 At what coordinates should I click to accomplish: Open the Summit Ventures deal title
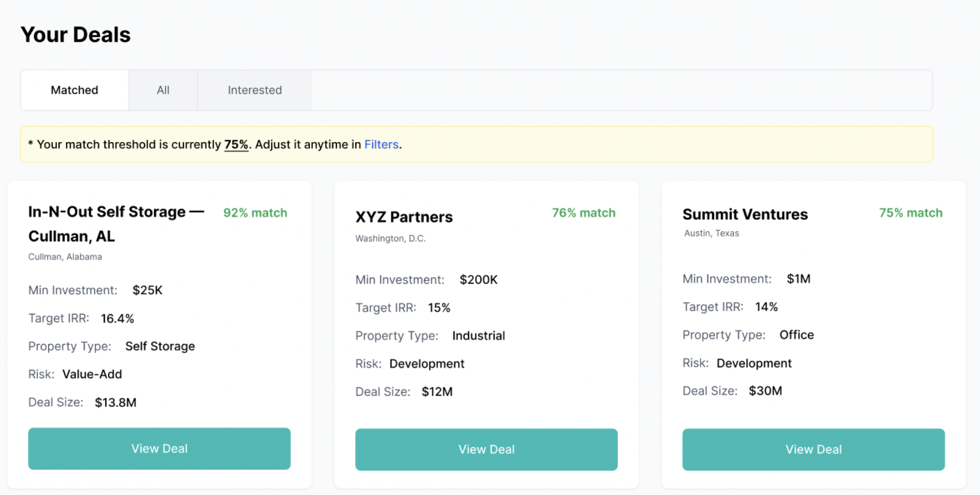(745, 214)
